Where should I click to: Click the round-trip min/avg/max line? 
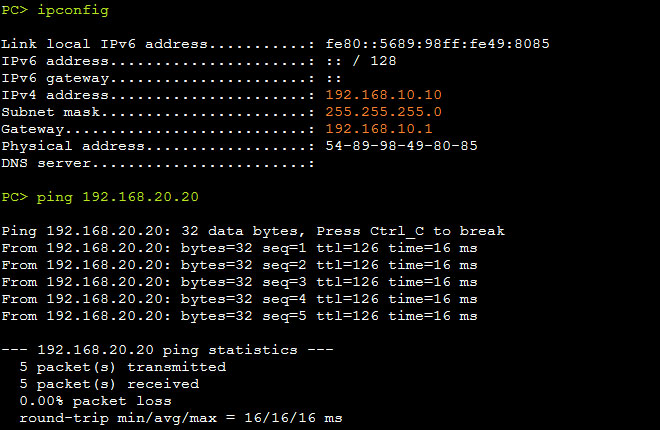181,418
